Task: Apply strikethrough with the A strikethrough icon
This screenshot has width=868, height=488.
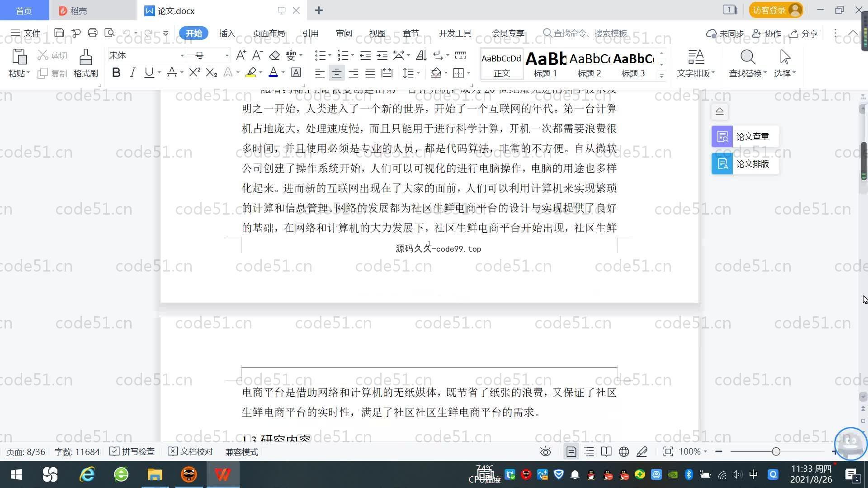Action: pos(172,73)
